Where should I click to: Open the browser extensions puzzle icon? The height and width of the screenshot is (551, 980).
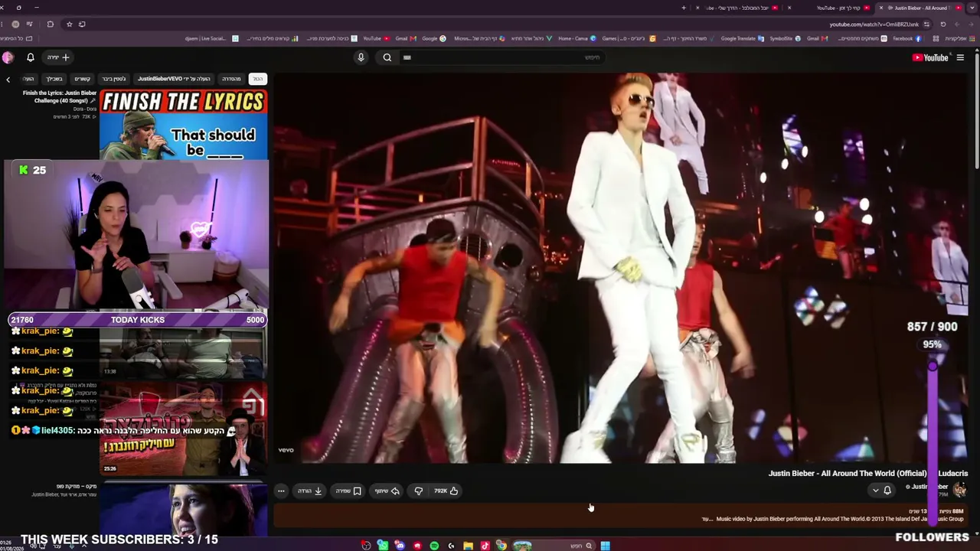[51, 24]
